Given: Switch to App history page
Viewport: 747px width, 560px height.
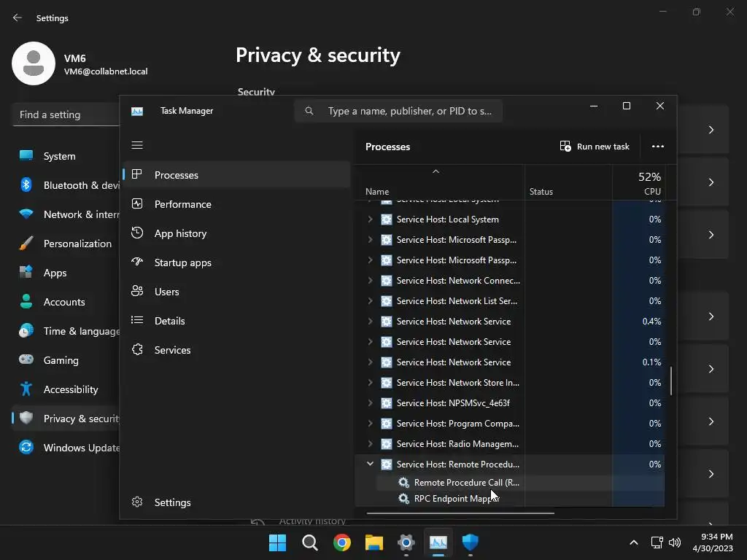Looking at the screenshot, I should tap(237, 233).
